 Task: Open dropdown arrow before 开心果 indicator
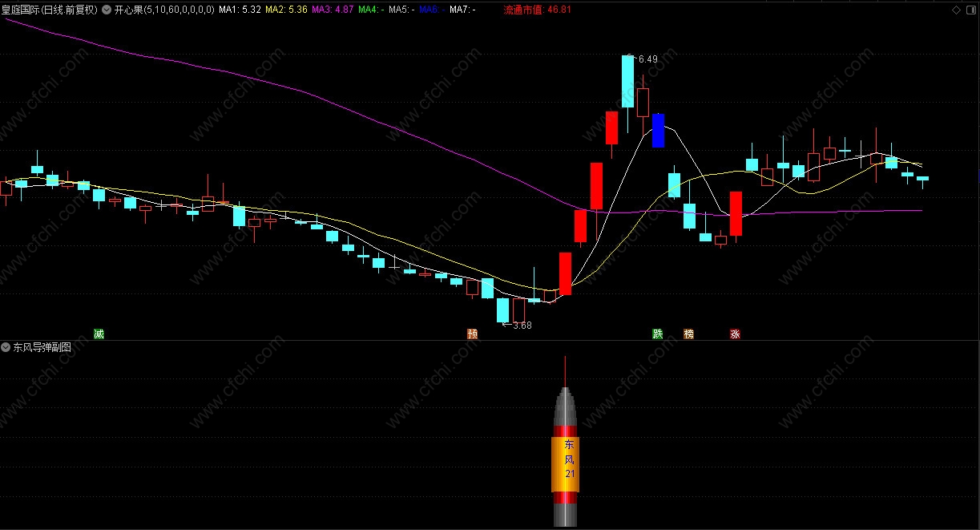click(107, 10)
